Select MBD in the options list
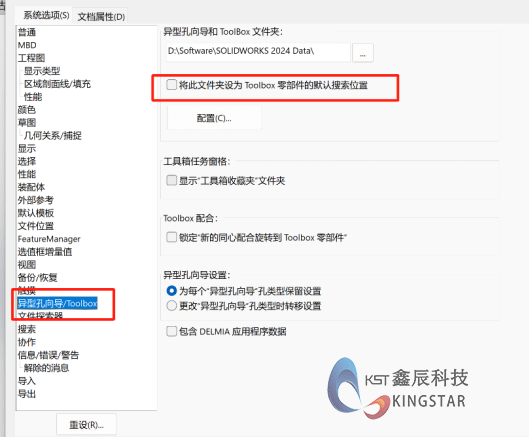Viewport: 529px width, 437px height. [27, 45]
